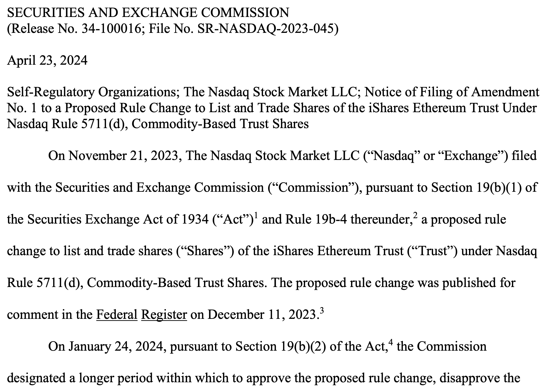Click the underlined word "Register"
This screenshot has height=392, width=555.
coord(164,314)
